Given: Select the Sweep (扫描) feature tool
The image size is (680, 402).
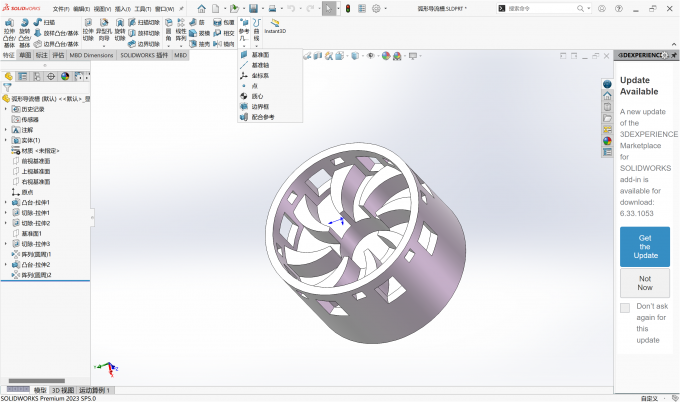Looking at the screenshot, I should (45, 22).
